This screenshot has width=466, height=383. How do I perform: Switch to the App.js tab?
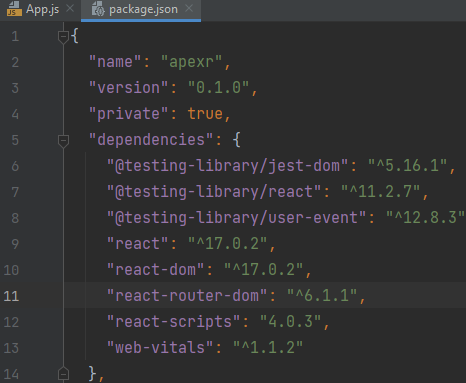(x=42, y=9)
